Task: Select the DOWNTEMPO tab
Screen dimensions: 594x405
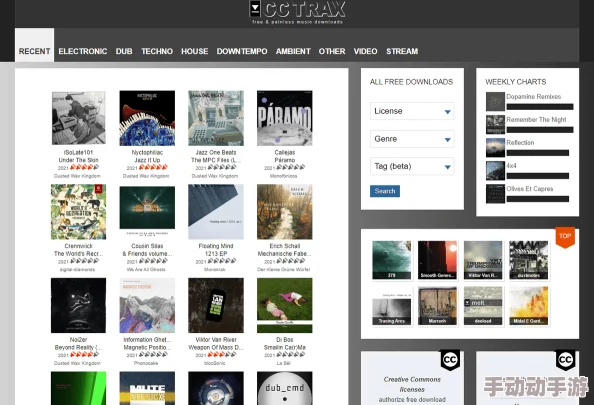Action: point(242,51)
